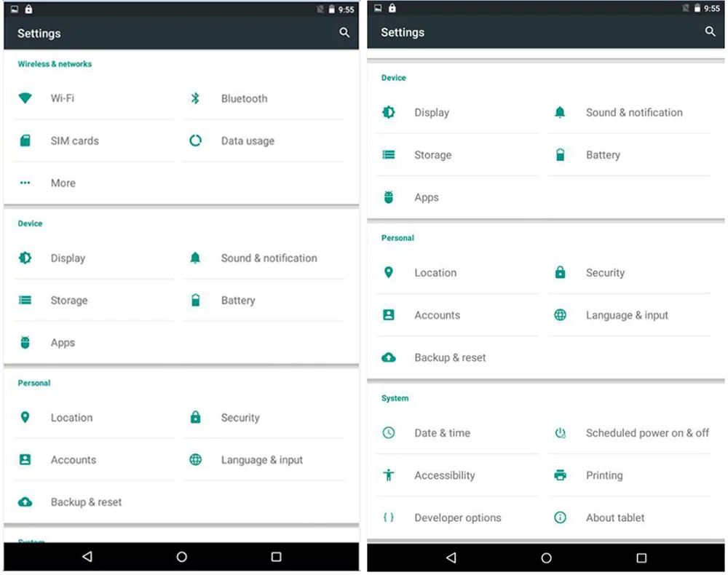Tap the Backup cloud icon in left screen
Viewport: 728px width, 575px height.
25,502
